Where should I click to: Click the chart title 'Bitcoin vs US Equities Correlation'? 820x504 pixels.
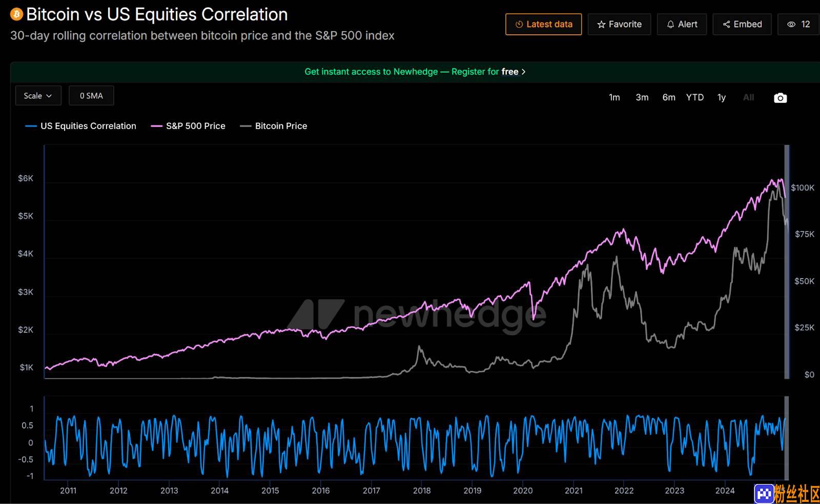point(157,14)
